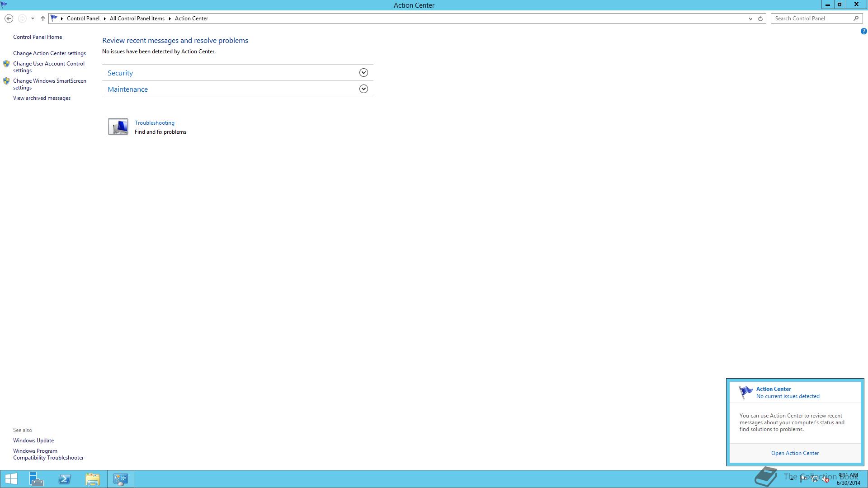The height and width of the screenshot is (488, 868).
Task: Go to Control Panel Home
Action: pyautogui.click(x=38, y=37)
